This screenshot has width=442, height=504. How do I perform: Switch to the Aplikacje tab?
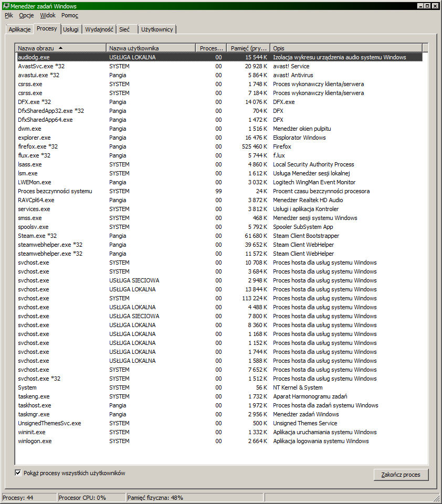[x=19, y=29]
